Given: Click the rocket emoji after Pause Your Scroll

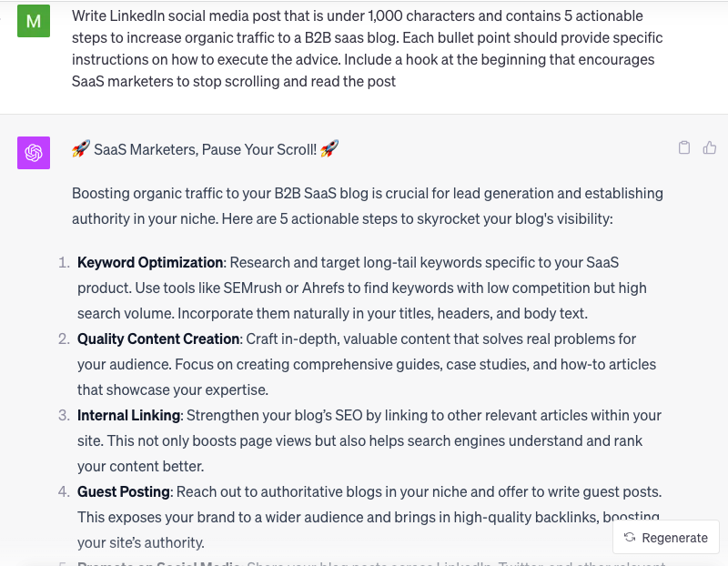Looking at the screenshot, I should tap(329, 148).
